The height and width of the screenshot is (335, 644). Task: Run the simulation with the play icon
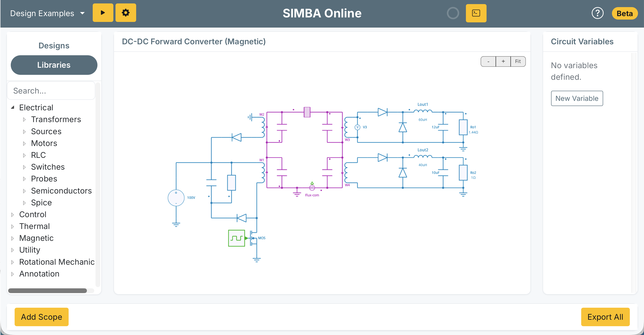tap(103, 13)
